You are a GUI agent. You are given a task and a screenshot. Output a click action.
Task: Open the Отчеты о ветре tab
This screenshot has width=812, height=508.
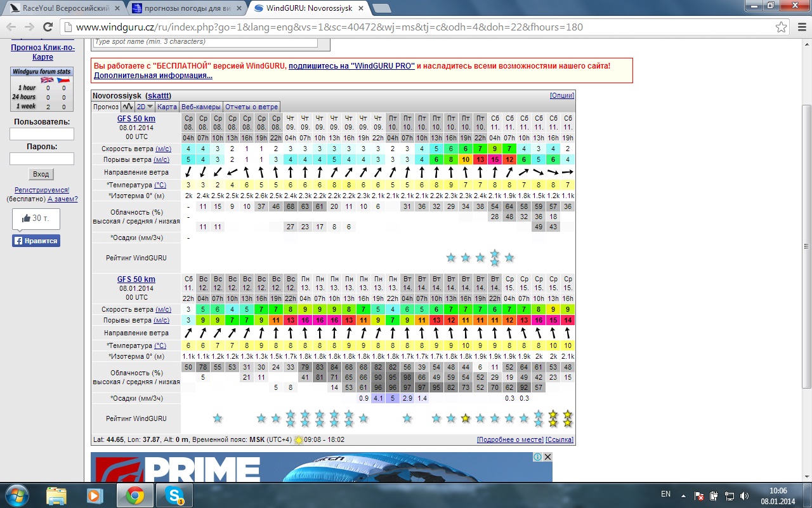coord(251,107)
